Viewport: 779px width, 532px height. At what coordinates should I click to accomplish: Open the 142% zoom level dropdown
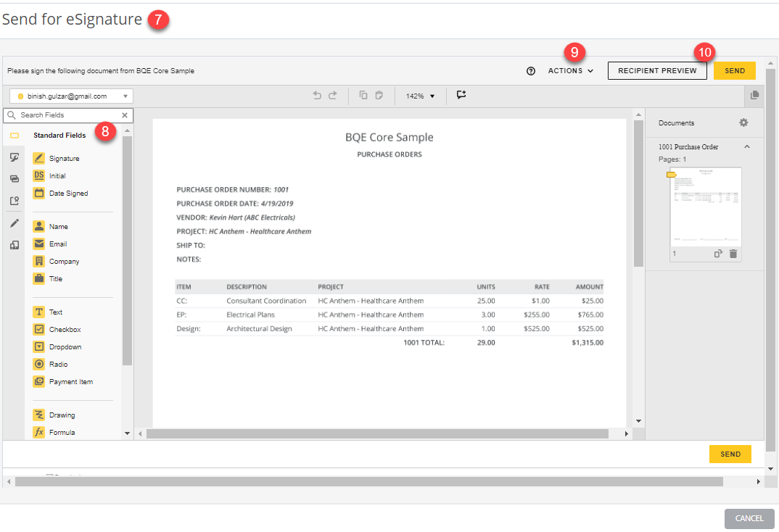[420, 96]
